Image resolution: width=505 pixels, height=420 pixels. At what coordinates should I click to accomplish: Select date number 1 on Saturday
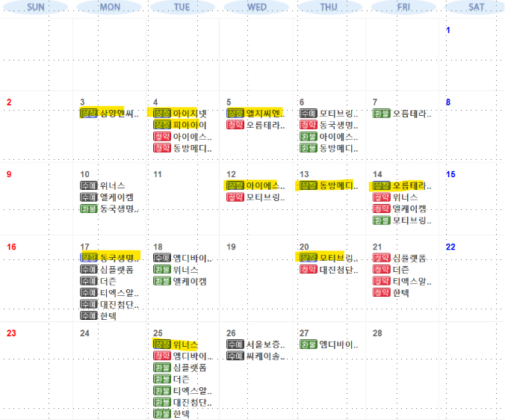click(x=448, y=31)
